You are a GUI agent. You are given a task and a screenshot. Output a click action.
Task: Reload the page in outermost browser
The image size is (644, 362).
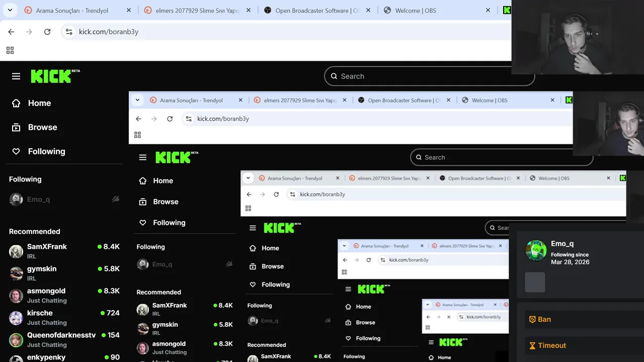(47, 32)
